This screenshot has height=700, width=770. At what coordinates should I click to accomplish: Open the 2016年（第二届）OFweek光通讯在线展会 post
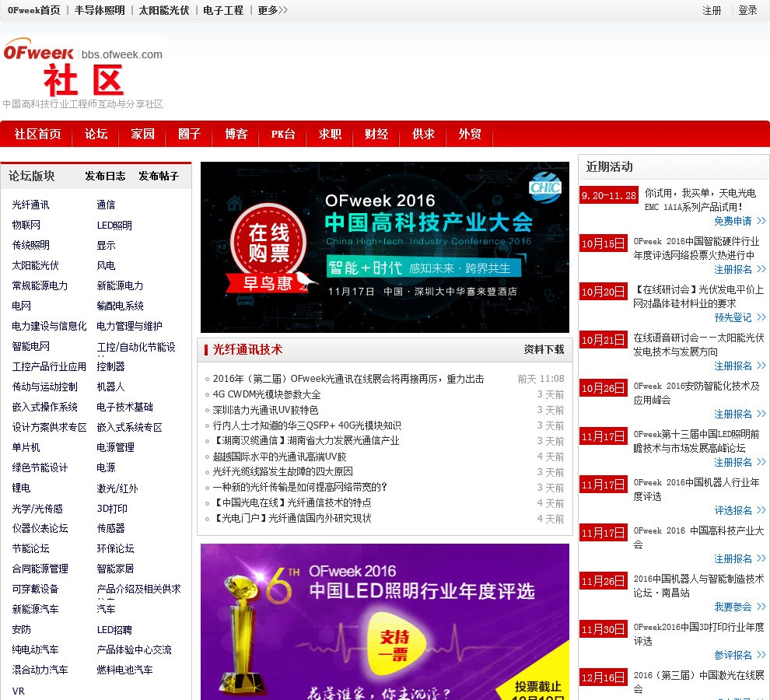tap(348, 379)
